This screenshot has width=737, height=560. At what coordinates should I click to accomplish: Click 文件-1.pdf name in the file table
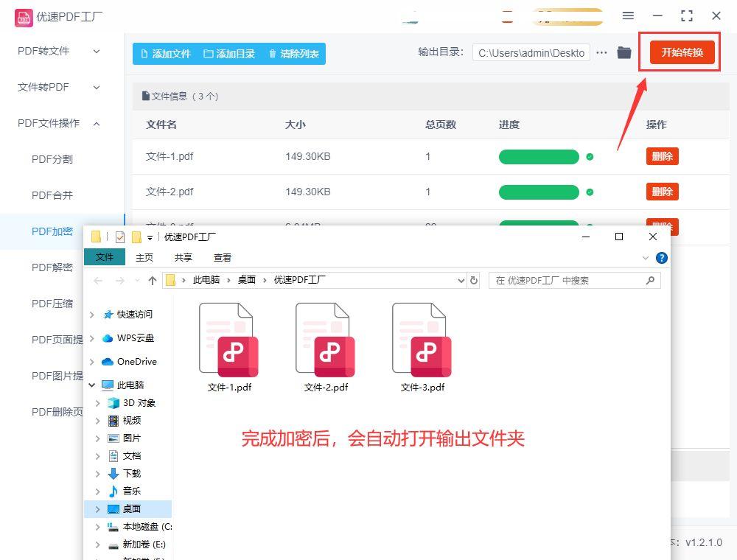tap(170, 156)
